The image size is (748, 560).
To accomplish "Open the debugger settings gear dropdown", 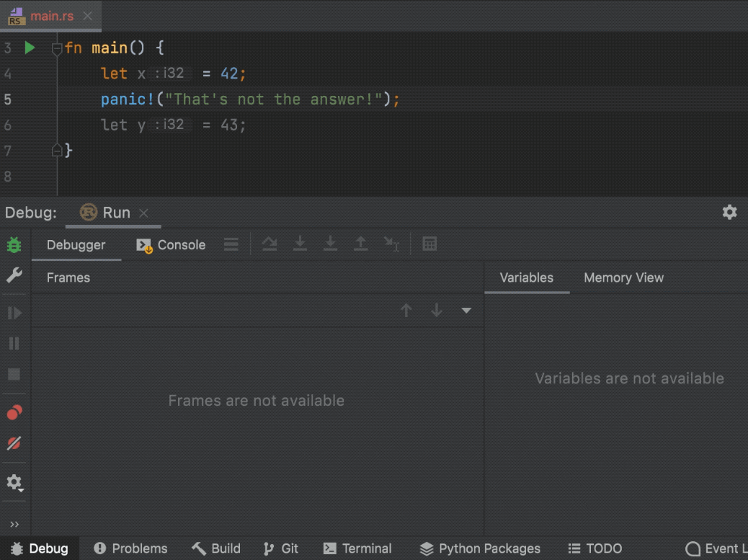I will (14, 482).
